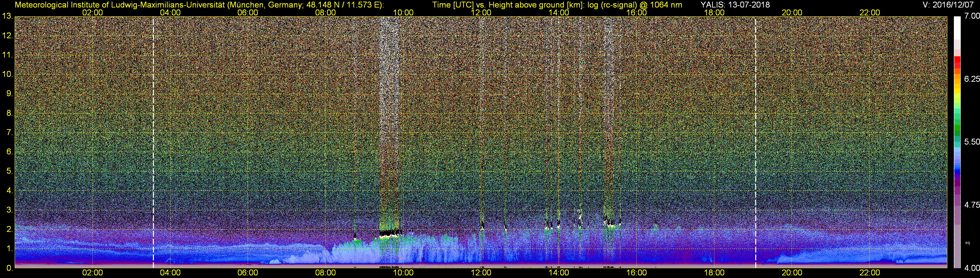Image resolution: width=980 pixels, height=278 pixels.
Task: Click the yellow segment of the color scale
Action: (957, 91)
